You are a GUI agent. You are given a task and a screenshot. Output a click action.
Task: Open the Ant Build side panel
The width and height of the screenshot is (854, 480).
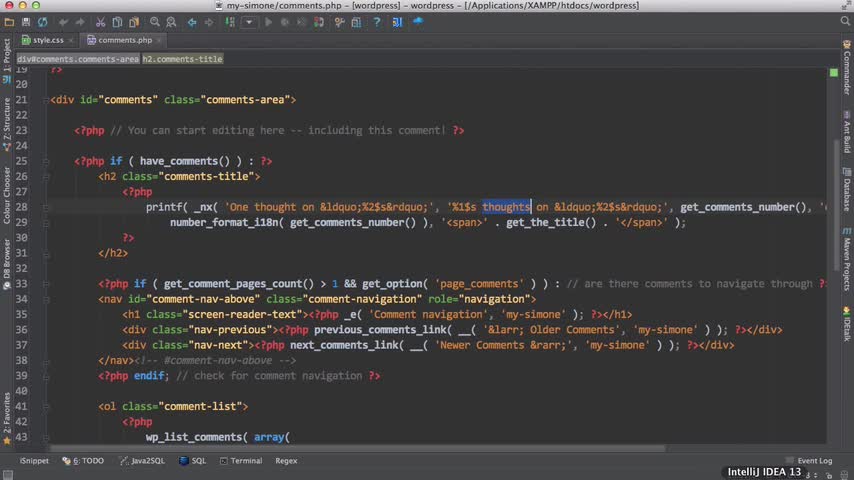[x=847, y=132]
